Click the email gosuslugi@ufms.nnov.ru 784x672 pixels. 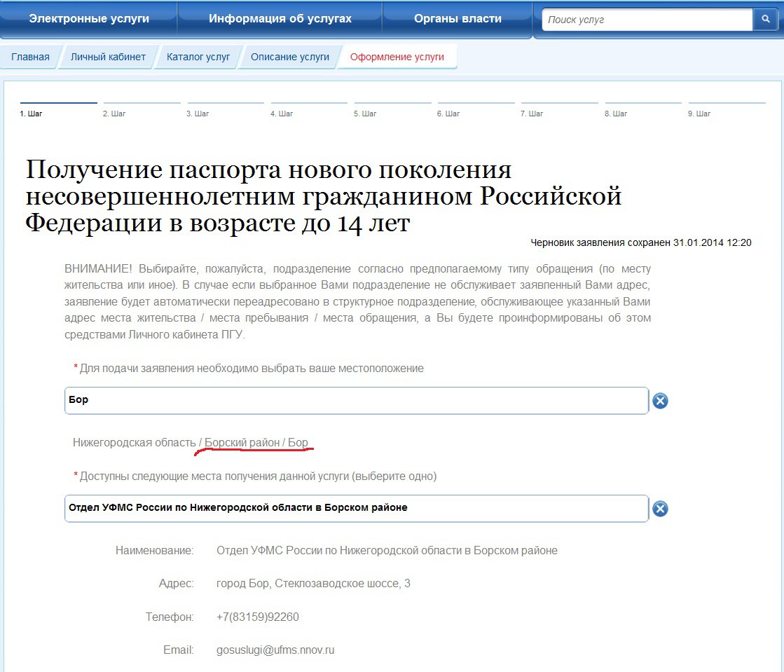tap(275, 650)
